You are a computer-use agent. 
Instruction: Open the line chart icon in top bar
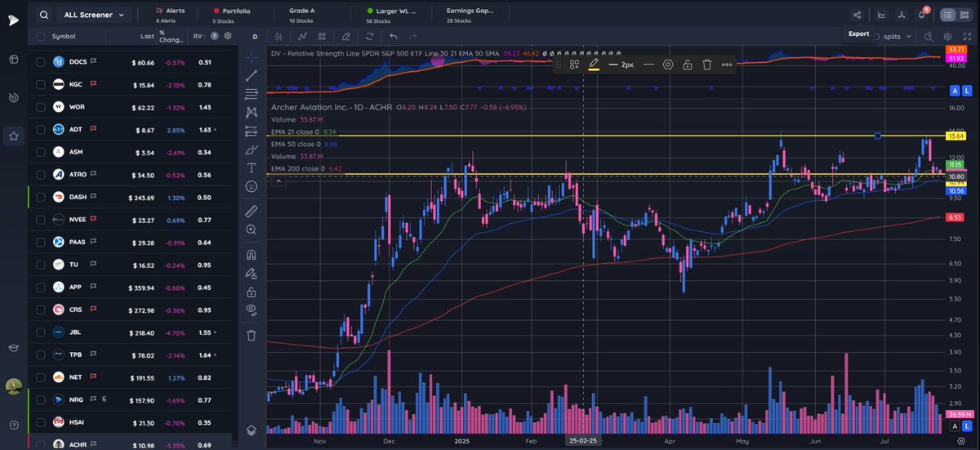[x=881, y=15]
